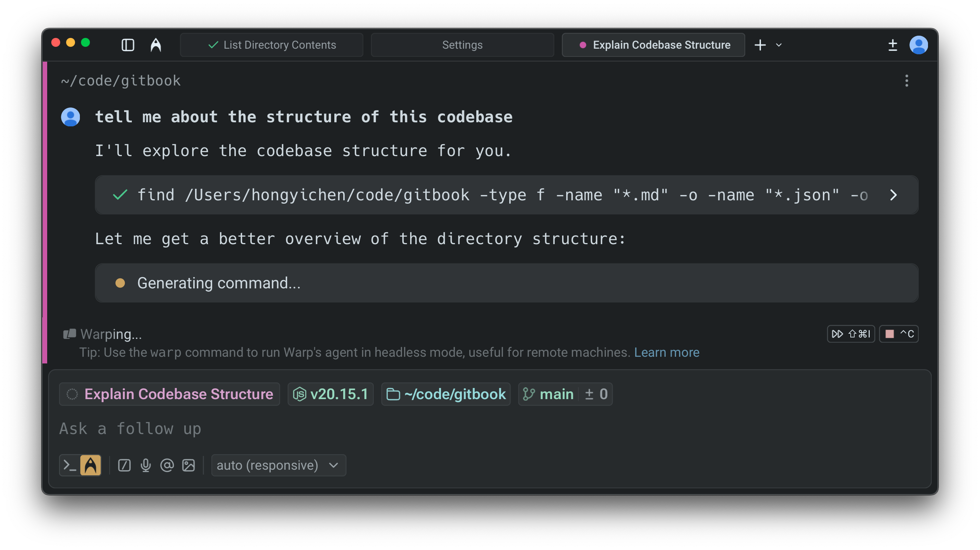Switch to the List Directory Contents tab

point(272,45)
